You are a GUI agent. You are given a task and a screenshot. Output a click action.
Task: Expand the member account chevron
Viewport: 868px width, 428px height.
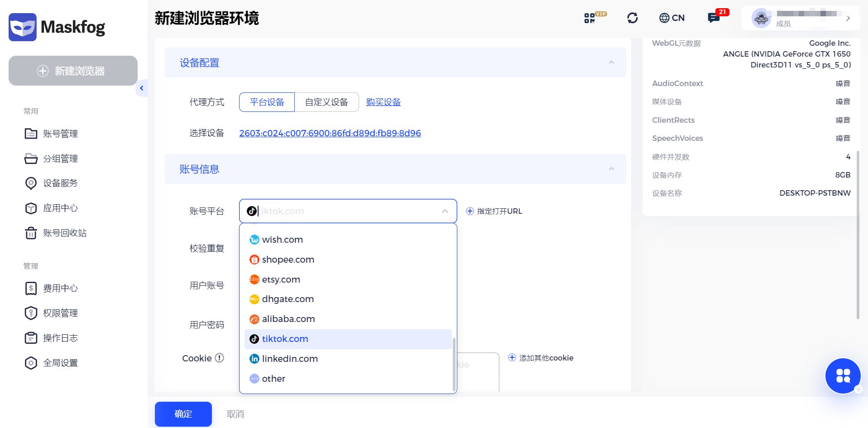click(848, 19)
